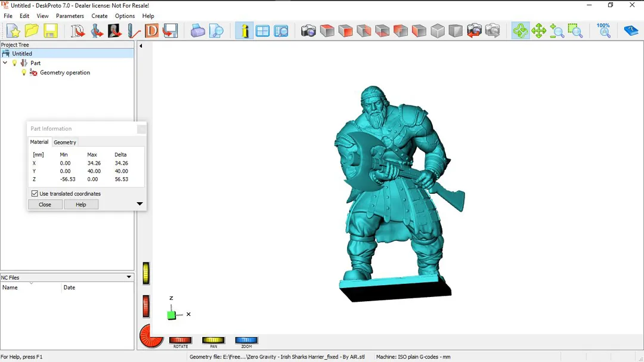Click previous view camera with red arrow
644x362 pixels.
474,31
